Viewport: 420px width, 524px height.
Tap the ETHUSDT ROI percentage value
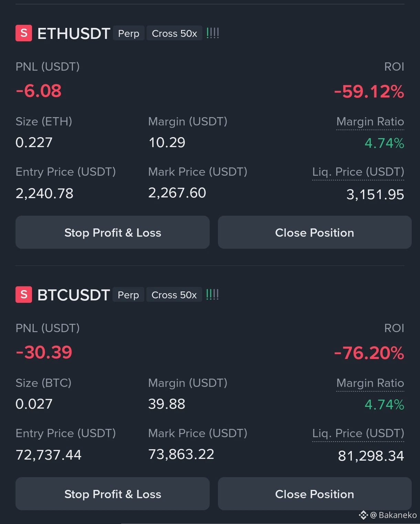pyautogui.click(x=369, y=92)
